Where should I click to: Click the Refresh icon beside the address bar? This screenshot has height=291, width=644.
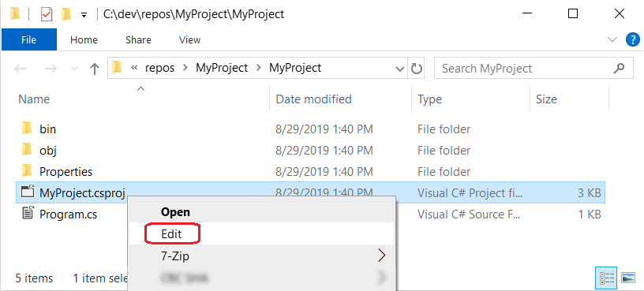pos(417,69)
